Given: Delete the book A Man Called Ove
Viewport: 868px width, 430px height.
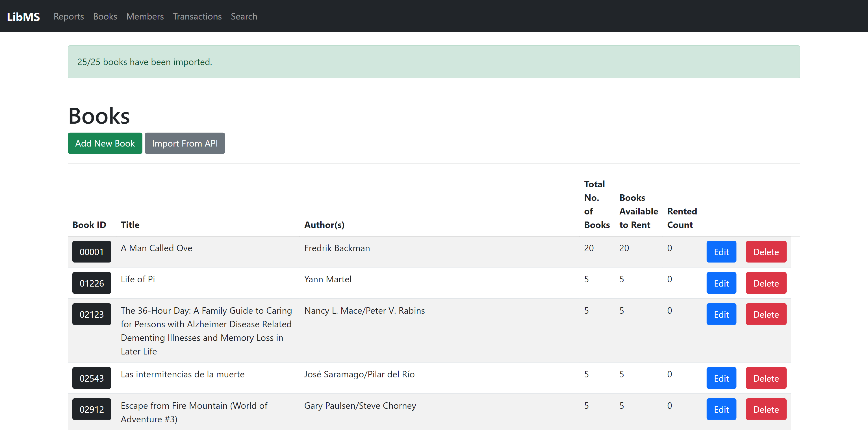Looking at the screenshot, I should point(765,251).
